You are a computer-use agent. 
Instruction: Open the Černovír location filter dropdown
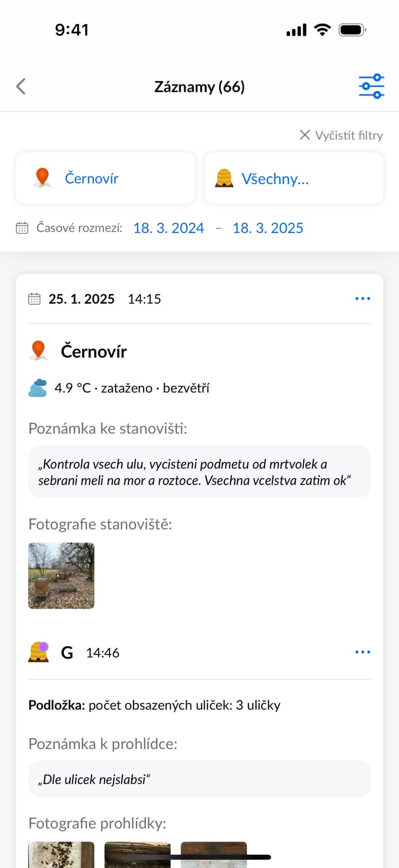coord(105,178)
